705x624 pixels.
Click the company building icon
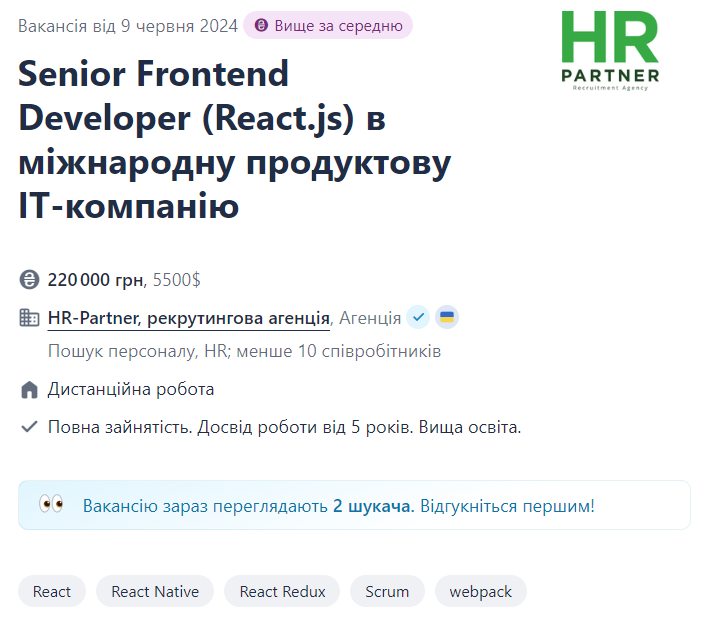(29, 318)
